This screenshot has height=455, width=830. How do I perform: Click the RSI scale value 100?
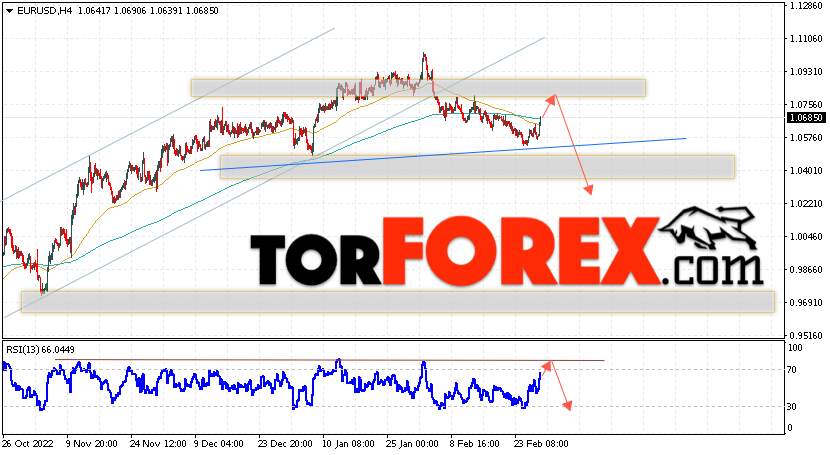[x=796, y=348]
